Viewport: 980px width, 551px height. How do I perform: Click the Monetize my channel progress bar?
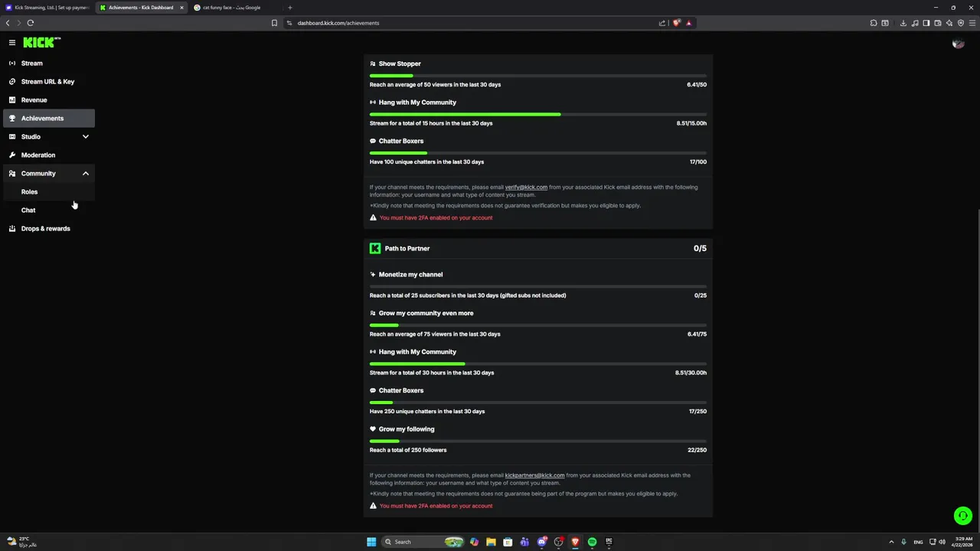pyautogui.click(x=538, y=287)
